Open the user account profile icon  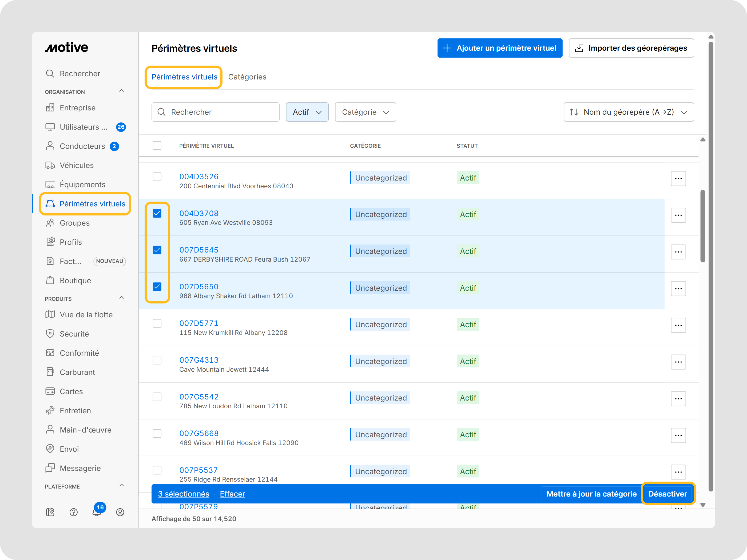tap(120, 512)
